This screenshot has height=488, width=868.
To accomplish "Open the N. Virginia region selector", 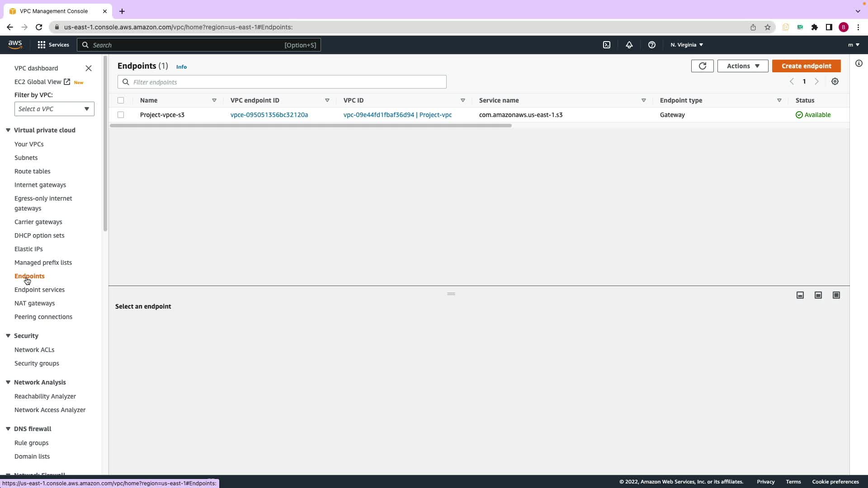I will [686, 45].
